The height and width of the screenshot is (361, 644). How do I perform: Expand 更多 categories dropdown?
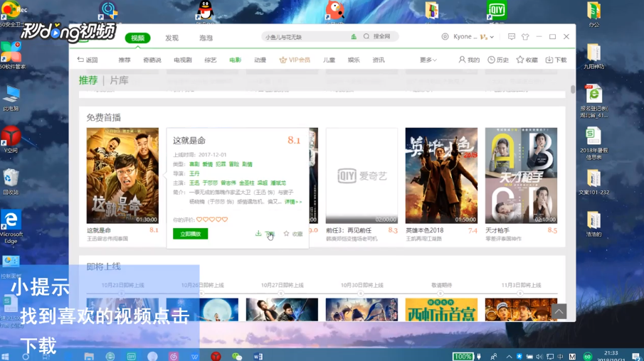(428, 60)
